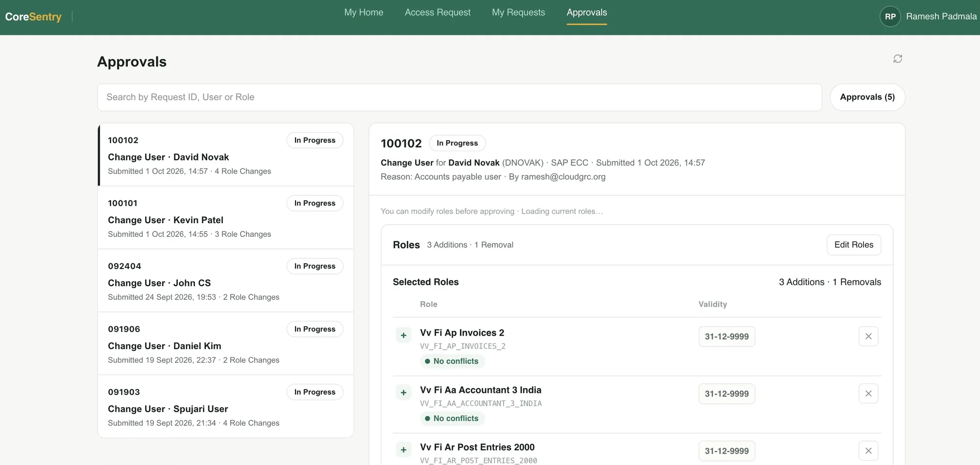
Task: Click the In Progress badge beside title 100102
Action: (457, 143)
